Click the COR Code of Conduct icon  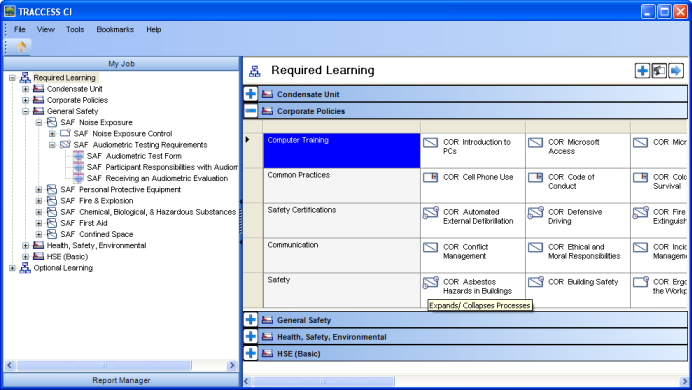tap(535, 177)
